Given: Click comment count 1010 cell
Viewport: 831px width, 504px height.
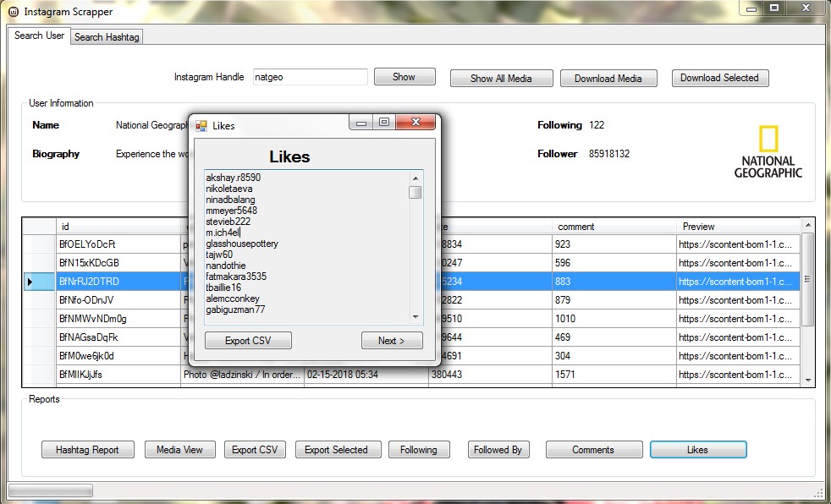Looking at the screenshot, I should click(x=614, y=319).
